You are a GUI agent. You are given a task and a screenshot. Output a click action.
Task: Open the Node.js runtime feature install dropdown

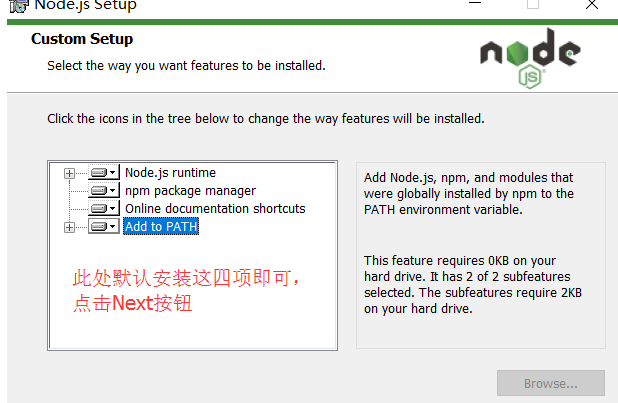point(104,173)
